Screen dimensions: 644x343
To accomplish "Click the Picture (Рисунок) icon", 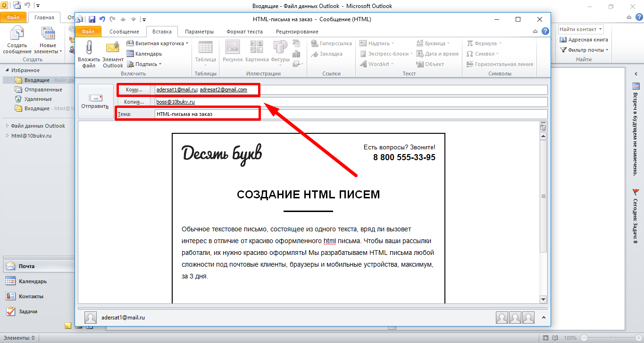I will point(233,51).
